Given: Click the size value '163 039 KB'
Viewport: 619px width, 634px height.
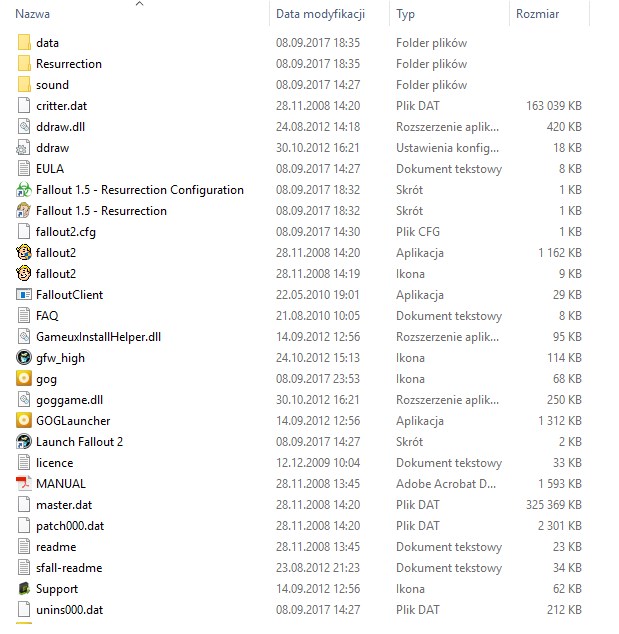Looking at the screenshot, I should [554, 106].
